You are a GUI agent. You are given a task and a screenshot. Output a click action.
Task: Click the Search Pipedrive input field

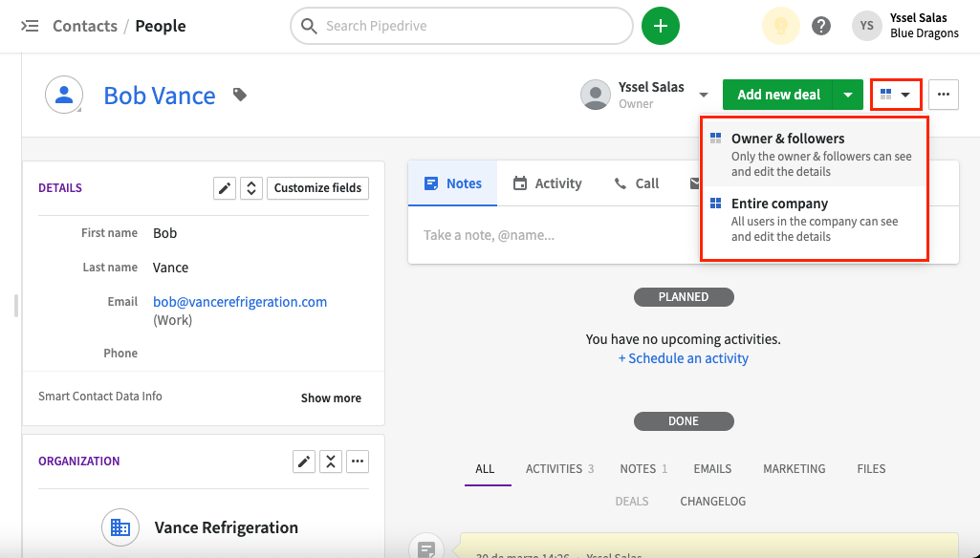pyautogui.click(x=461, y=26)
